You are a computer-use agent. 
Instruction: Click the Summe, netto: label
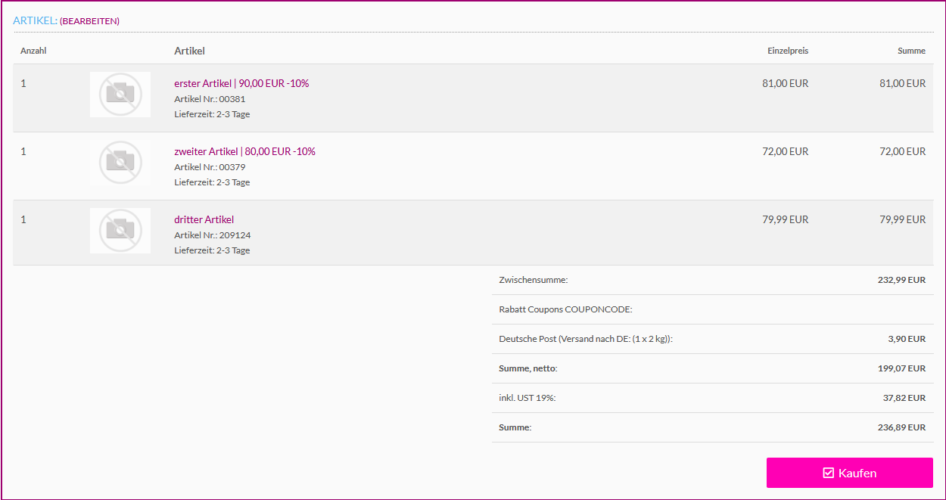coord(528,369)
